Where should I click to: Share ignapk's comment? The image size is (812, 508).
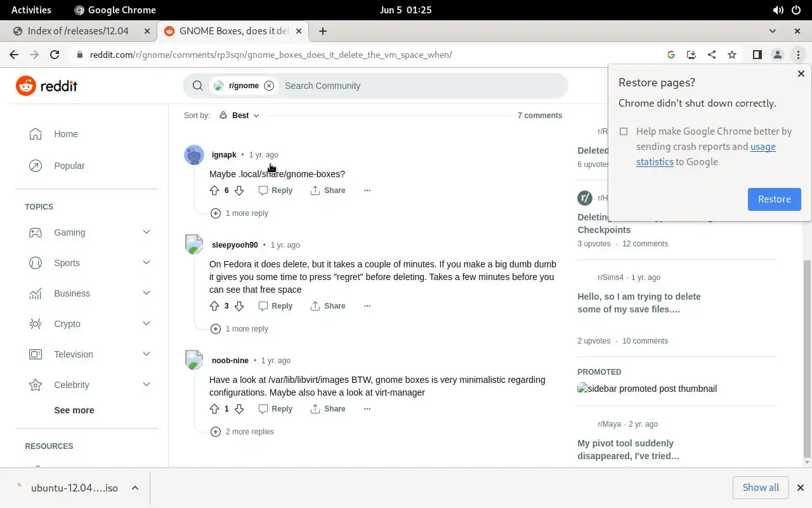328,190
